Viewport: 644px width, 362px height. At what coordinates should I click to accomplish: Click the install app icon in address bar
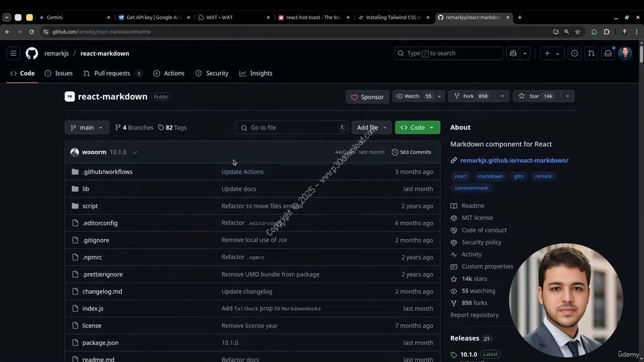point(555,32)
